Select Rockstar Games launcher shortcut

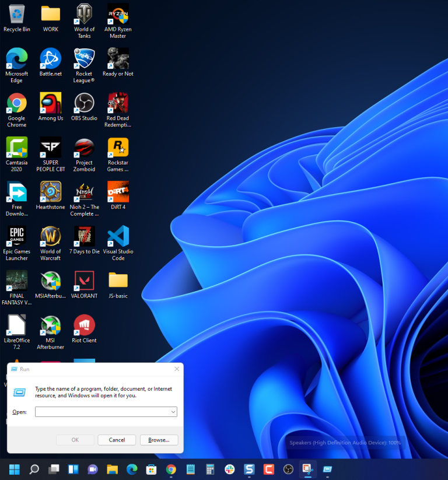tap(118, 155)
